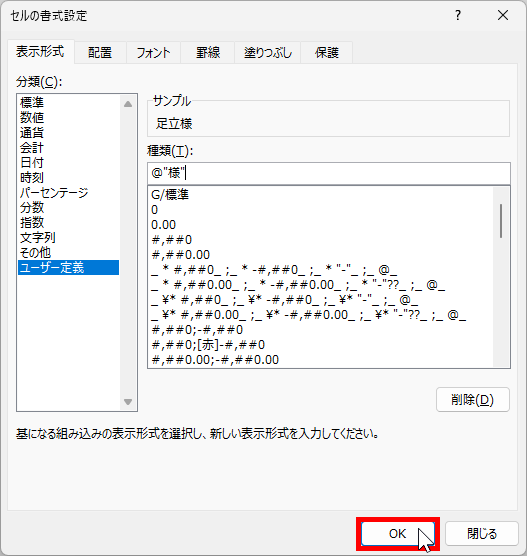Click the category list scroll-up arrow
This screenshot has height=556, width=527.
pos(128,104)
